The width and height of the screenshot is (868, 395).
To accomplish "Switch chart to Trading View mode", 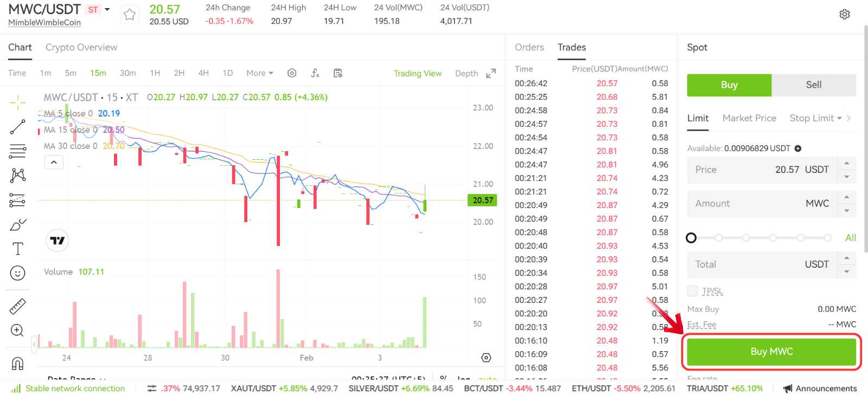I will [x=418, y=73].
